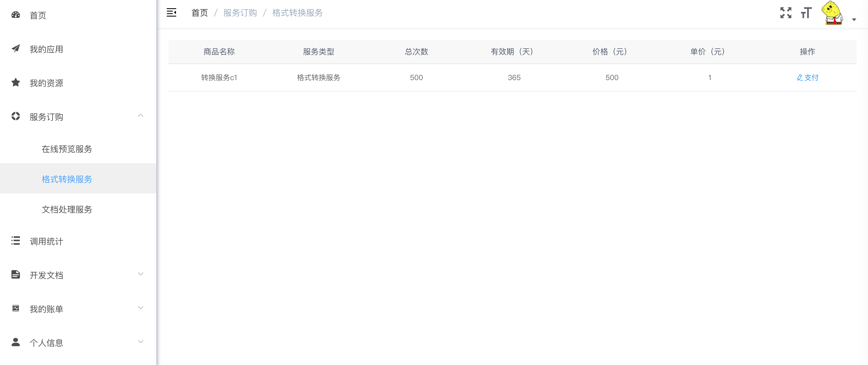Expand the 开发文档 menu chevron
868x365 pixels.
(141, 274)
